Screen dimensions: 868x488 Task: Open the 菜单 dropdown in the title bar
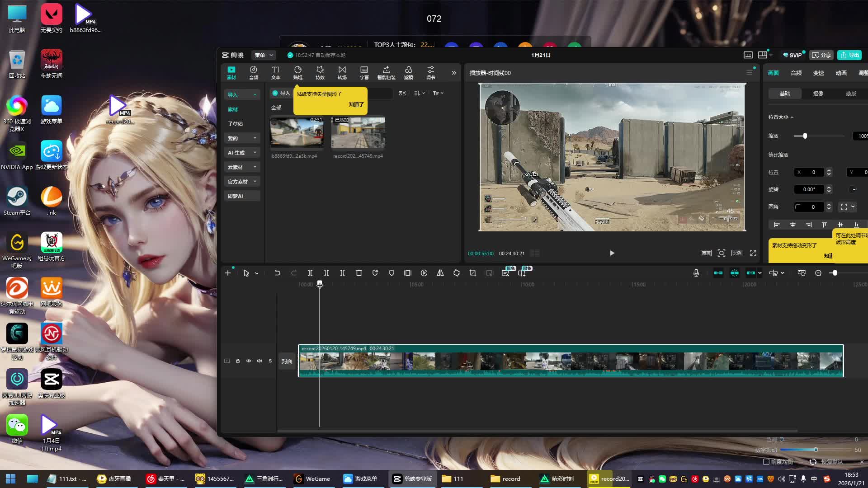264,55
